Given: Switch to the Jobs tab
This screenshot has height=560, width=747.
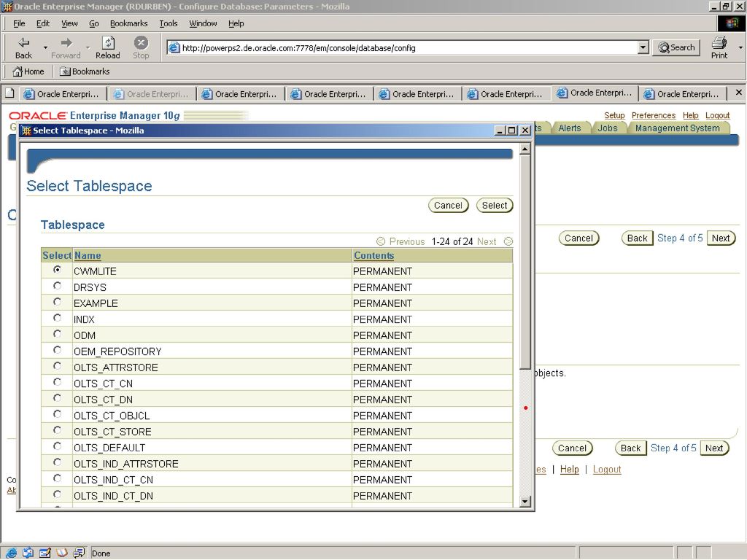Looking at the screenshot, I should (x=608, y=128).
